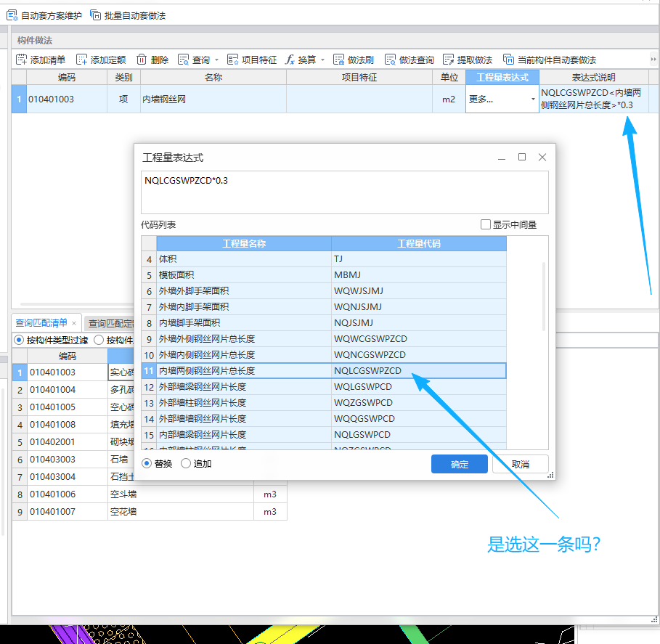Image resolution: width=660 pixels, height=644 pixels.
Task: Select matching list row 010401006 空斗墙
Action: [150, 494]
